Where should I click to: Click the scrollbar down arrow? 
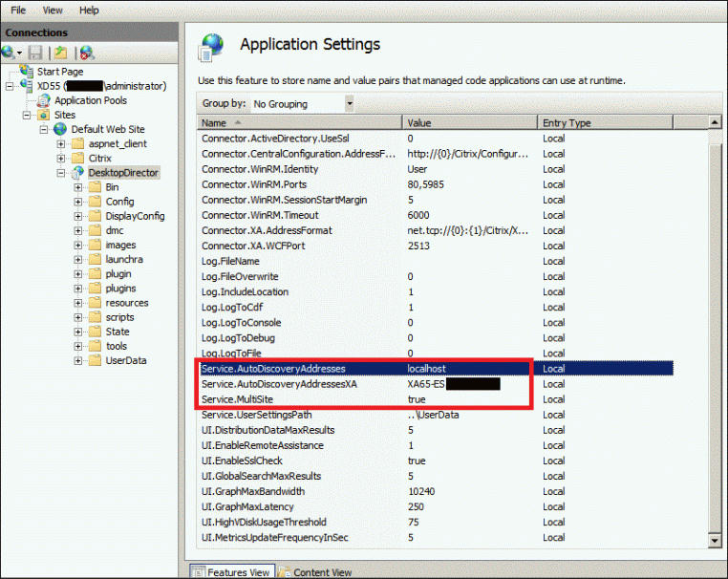coord(715,541)
